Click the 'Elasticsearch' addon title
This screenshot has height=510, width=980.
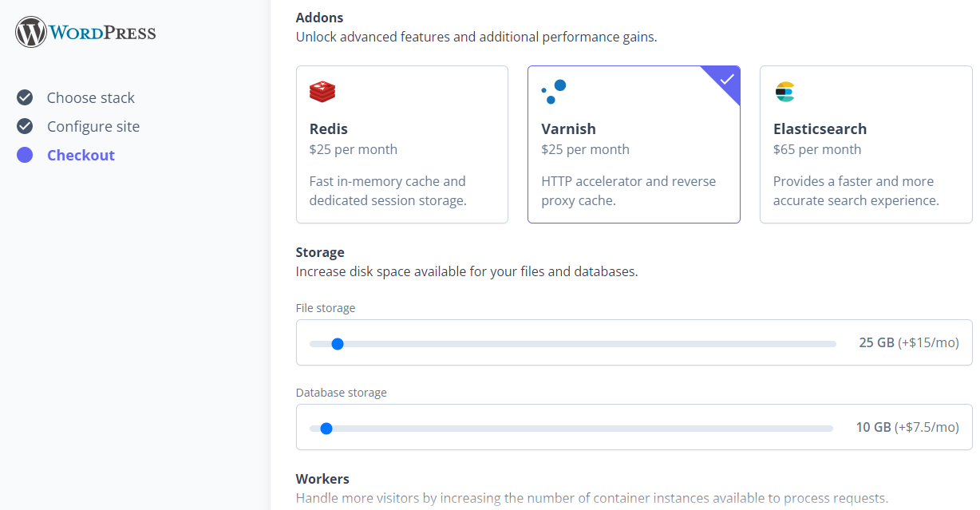click(820, 128)
